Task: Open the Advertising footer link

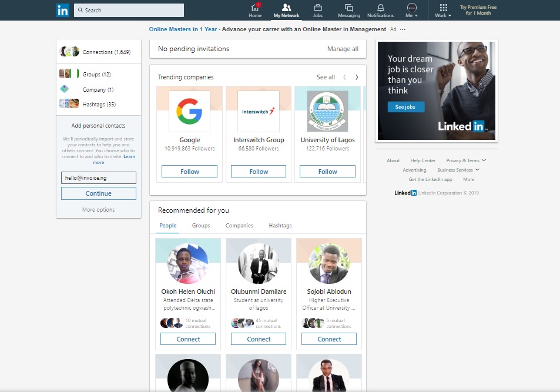Action: 414,170
